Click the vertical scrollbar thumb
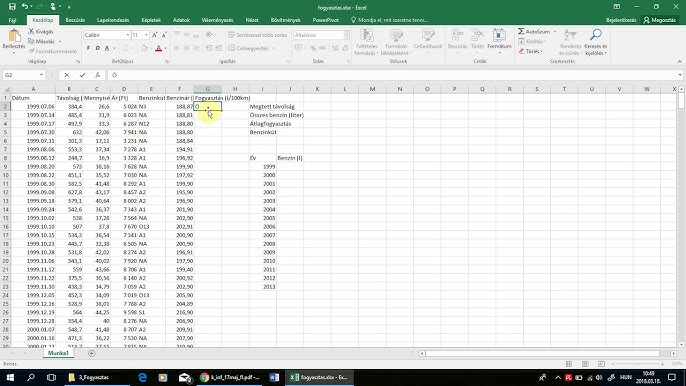Image resolution: width=686 pixels, height=386 pixels. click(x=681, y=101)
